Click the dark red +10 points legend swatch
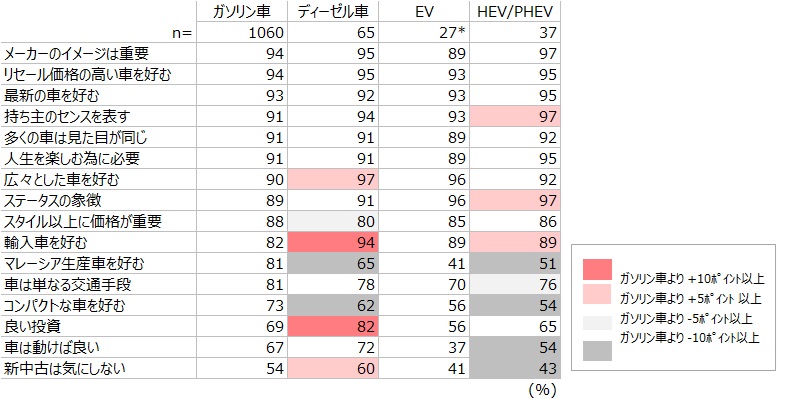The width and height of the screenshot is (803, 400). (x=597, y=269)
